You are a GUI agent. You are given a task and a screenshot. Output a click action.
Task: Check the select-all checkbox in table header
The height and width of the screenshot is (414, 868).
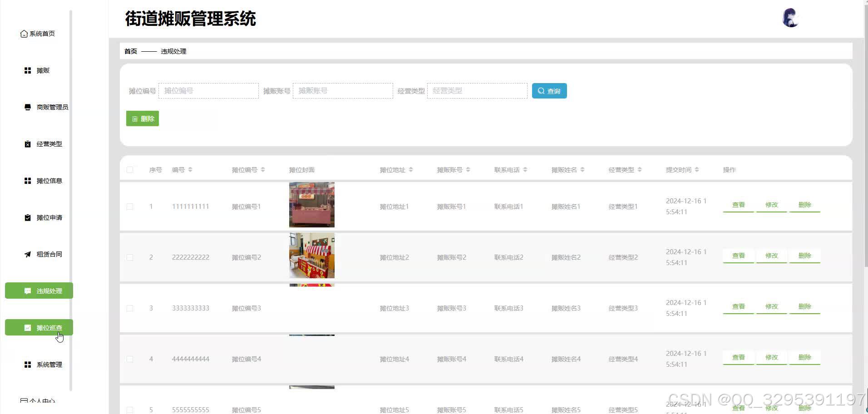(x=130, y=169)
